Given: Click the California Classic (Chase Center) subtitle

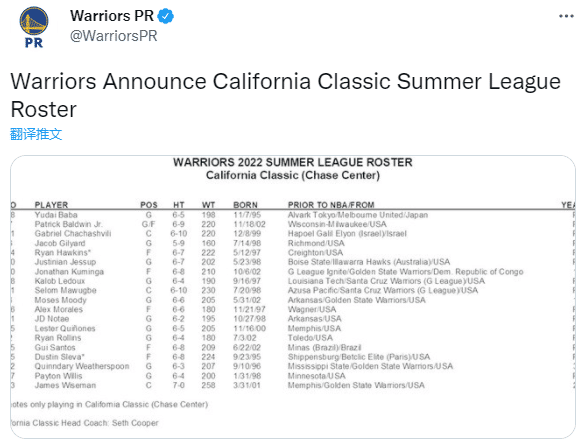Looking at the screenshot, I should pyautogui.click(x=293, y=176).
